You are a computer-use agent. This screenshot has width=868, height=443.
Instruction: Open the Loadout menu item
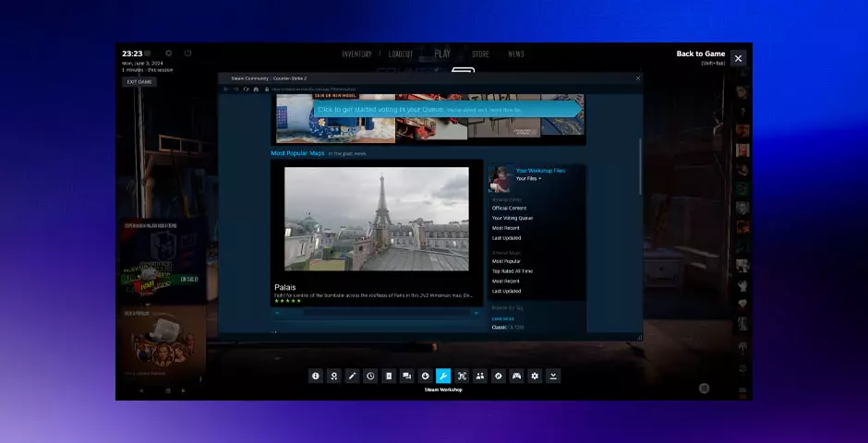coord(400,54)
